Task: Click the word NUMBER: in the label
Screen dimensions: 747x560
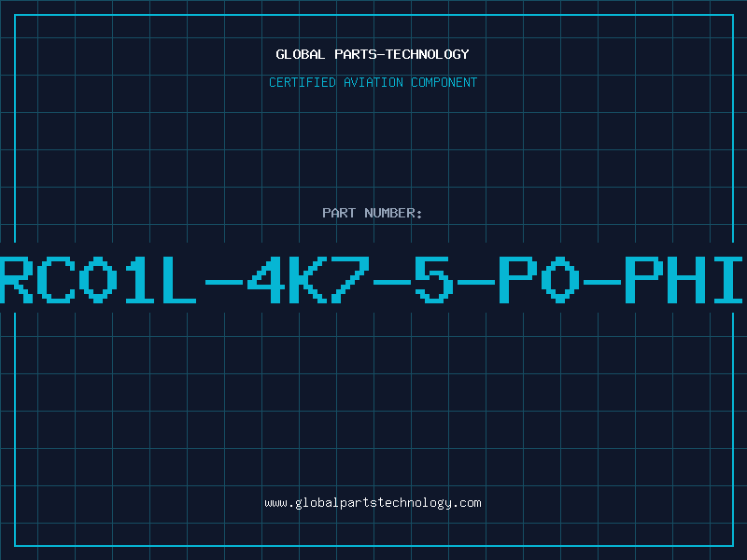Action: pos(393,213)
